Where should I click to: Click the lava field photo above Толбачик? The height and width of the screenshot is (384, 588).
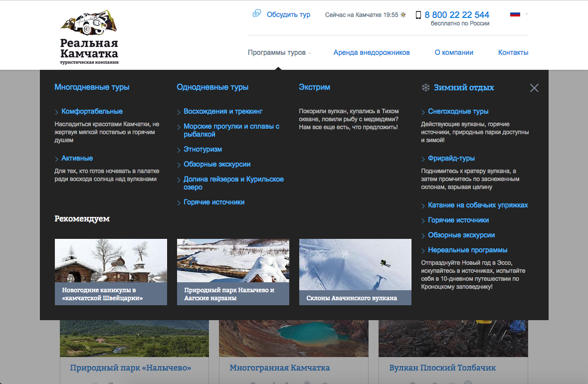pyautogui.click(x=453, y=338)
